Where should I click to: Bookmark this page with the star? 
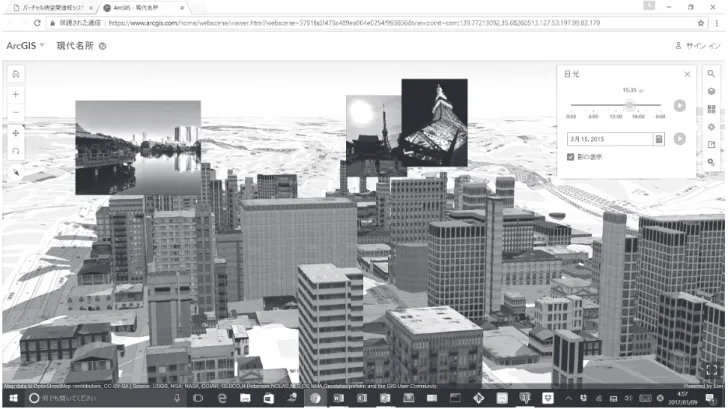pyautogui.click(x=701, y=23)
